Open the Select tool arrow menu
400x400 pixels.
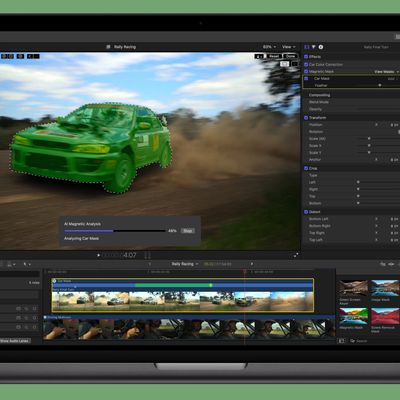tap(27, 264)
